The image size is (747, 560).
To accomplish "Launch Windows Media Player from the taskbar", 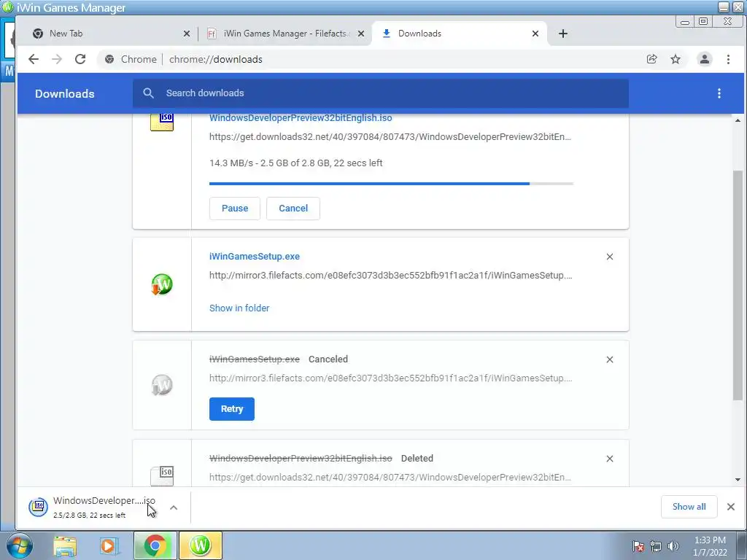I will [108, 545].
